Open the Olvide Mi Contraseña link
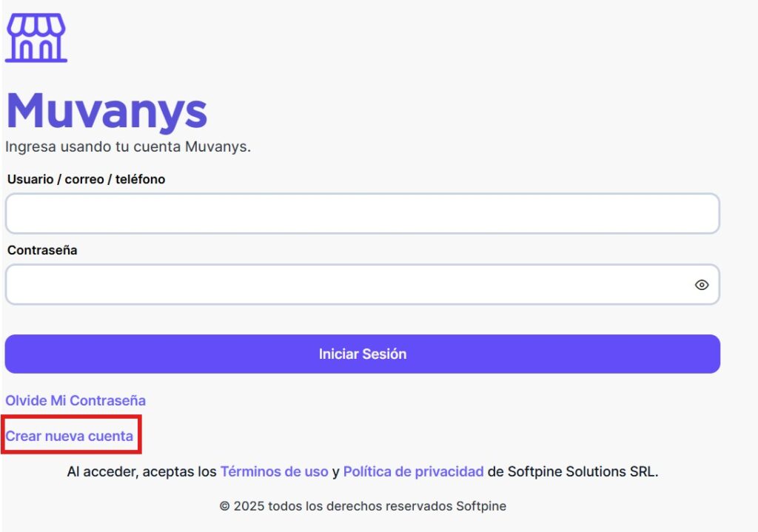 pos(76,400)
